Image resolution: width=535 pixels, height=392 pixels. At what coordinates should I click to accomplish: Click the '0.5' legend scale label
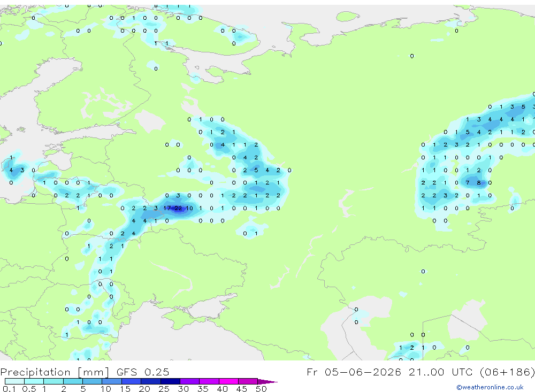pyautogui.click(x=29, y=389)
